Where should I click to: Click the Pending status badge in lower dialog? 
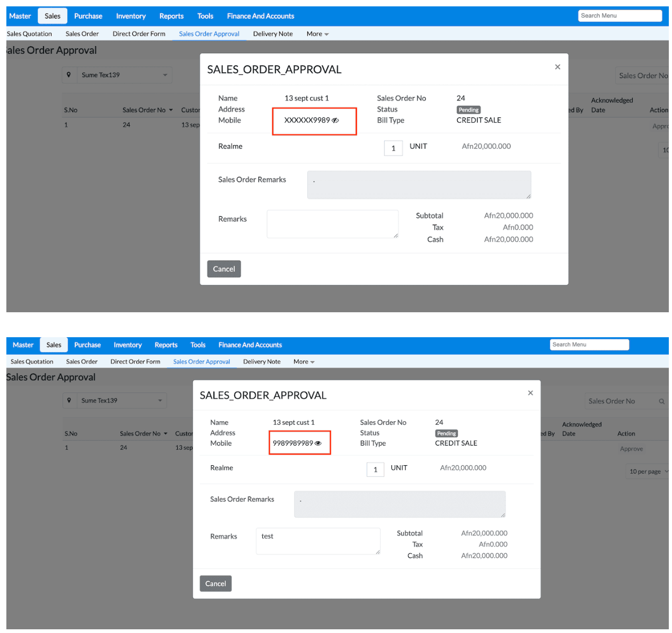446,434
